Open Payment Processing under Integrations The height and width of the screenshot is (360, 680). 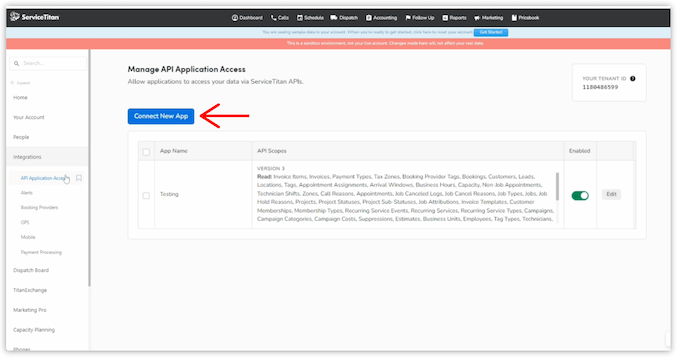point(41,252)
